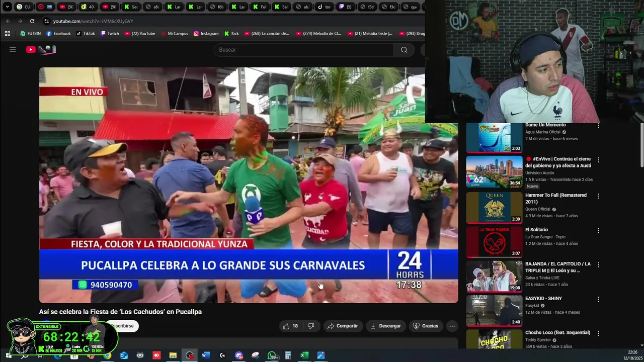Screen dimensions: 644x362
Task: Switch to the Kick 'Sal' browser tab
Action: 282,7
